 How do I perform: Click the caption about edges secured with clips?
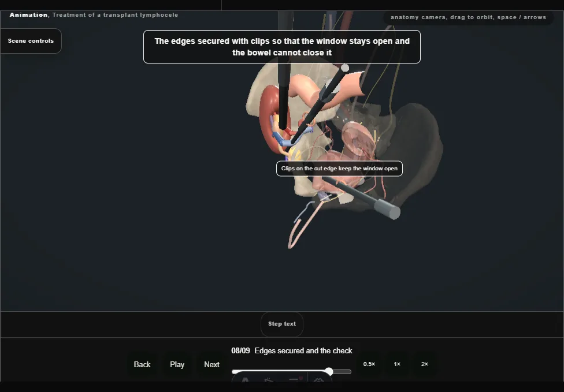(282, 47)
